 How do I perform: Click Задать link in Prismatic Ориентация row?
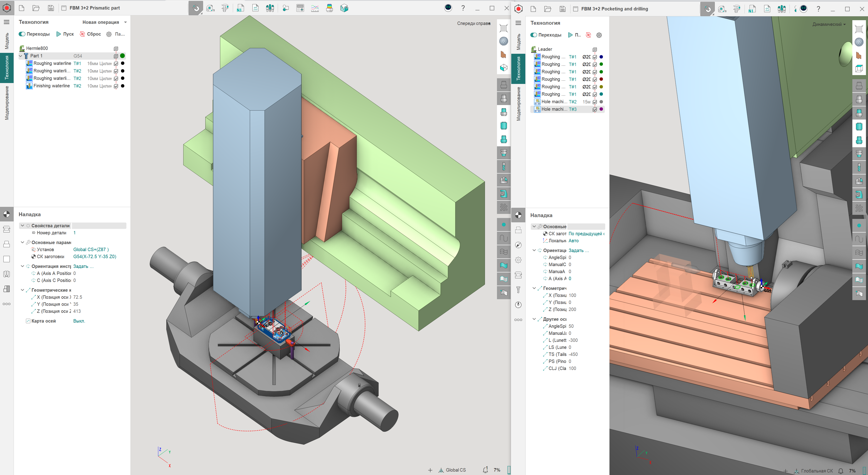83,266
